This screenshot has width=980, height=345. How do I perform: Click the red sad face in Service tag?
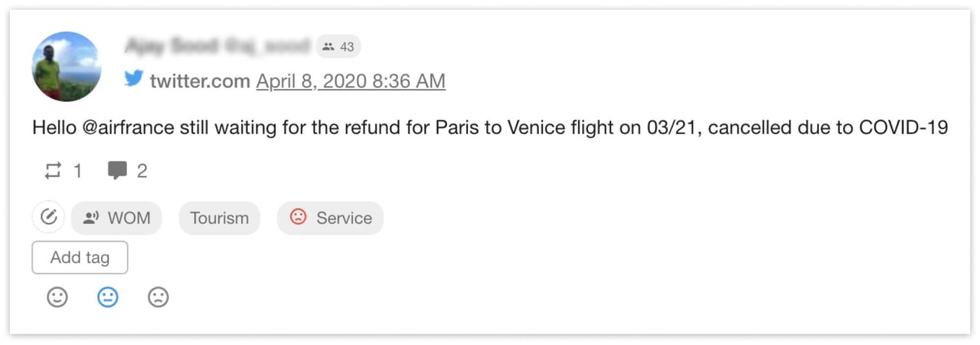tap(298, 218)
